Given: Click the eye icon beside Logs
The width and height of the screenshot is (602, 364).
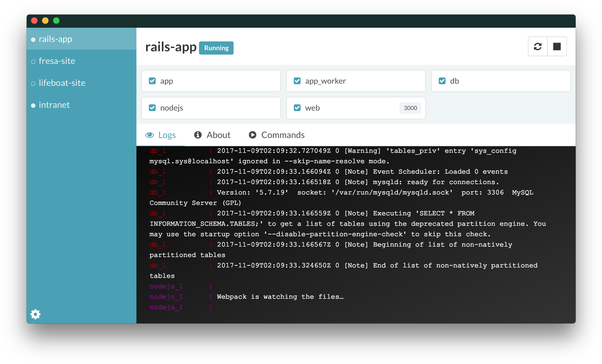Looking at the screenshot, I should click(x=150, y=135).
